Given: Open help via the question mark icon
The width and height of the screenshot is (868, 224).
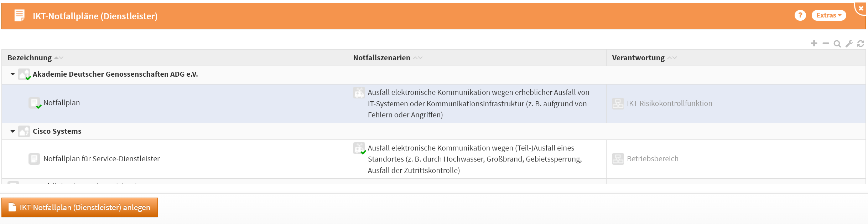Looking at the screenshot, I should pos(800,15).
